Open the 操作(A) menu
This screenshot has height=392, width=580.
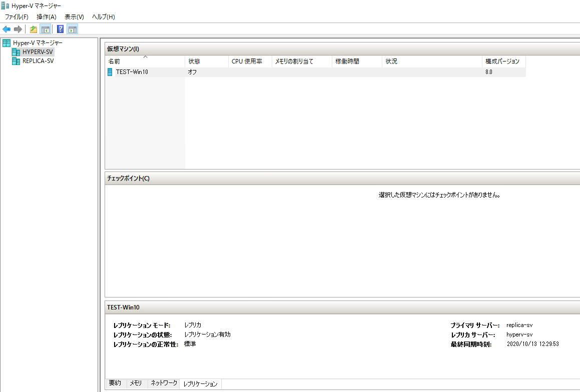[x=47, y=17]
